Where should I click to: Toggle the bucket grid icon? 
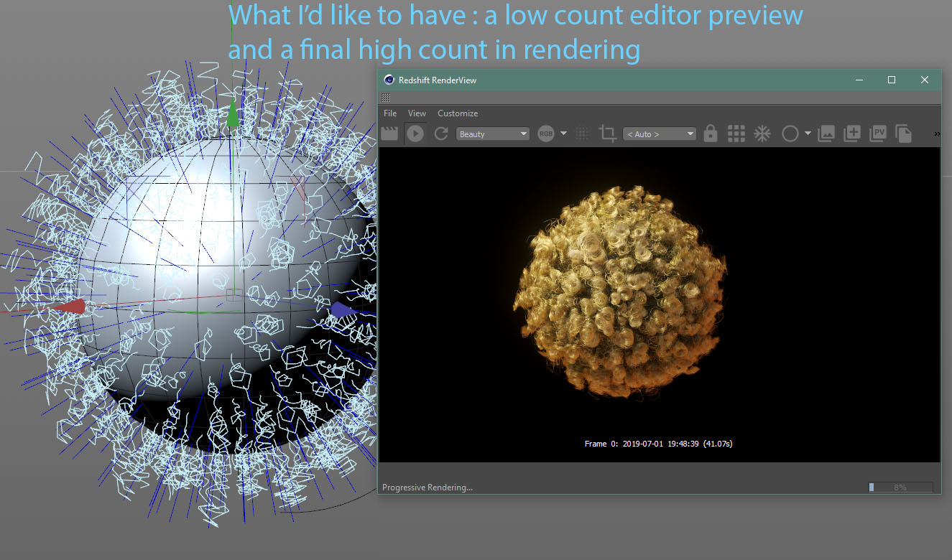pyautogui.click(x=736, y=134)
